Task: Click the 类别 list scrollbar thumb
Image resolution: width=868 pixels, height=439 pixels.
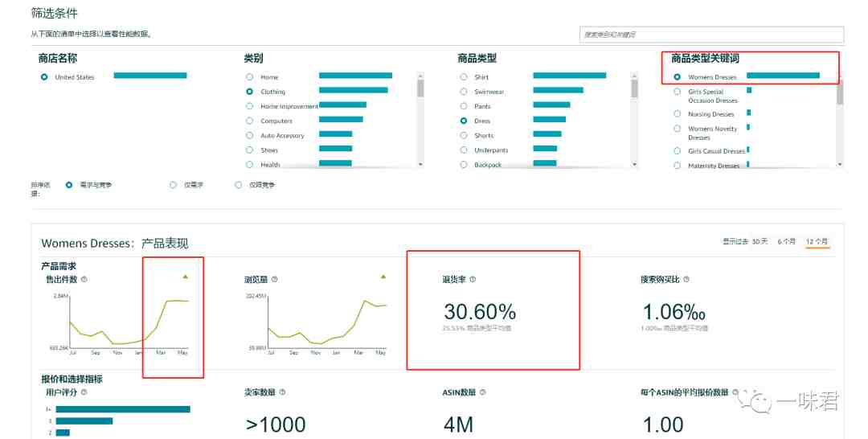Action: tap(420, 88)
